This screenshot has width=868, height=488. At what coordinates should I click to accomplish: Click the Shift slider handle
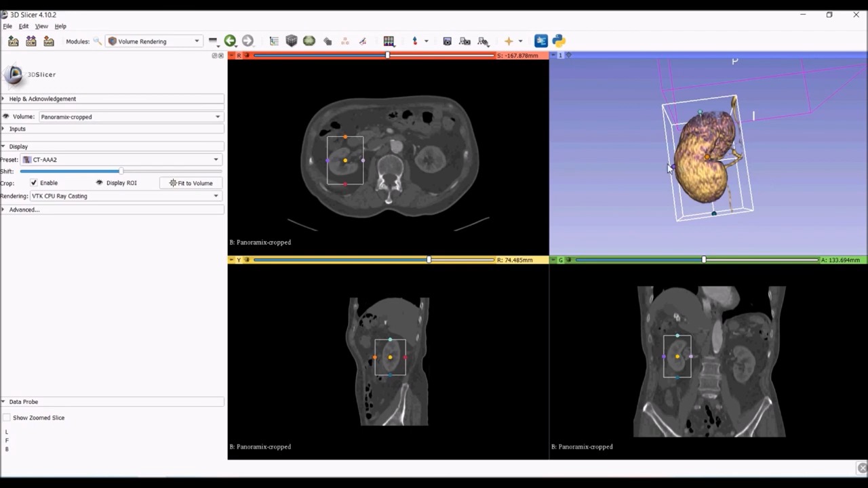(x=121, y=171)
